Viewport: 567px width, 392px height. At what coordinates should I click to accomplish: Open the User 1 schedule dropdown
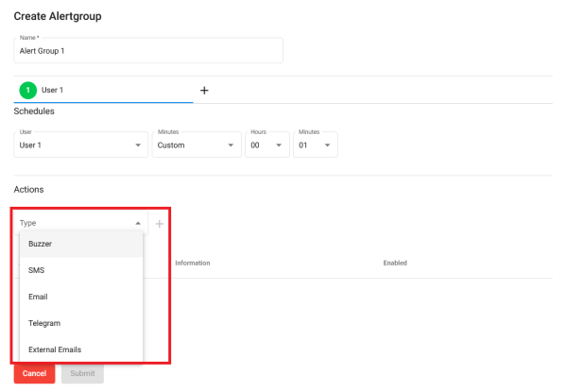pos(81,145)
